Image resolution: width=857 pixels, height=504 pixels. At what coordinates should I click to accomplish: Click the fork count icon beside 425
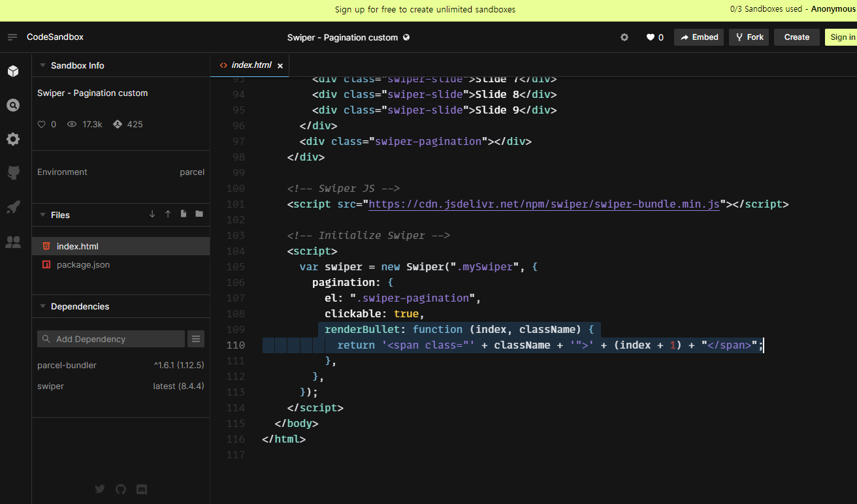point(118,124)
